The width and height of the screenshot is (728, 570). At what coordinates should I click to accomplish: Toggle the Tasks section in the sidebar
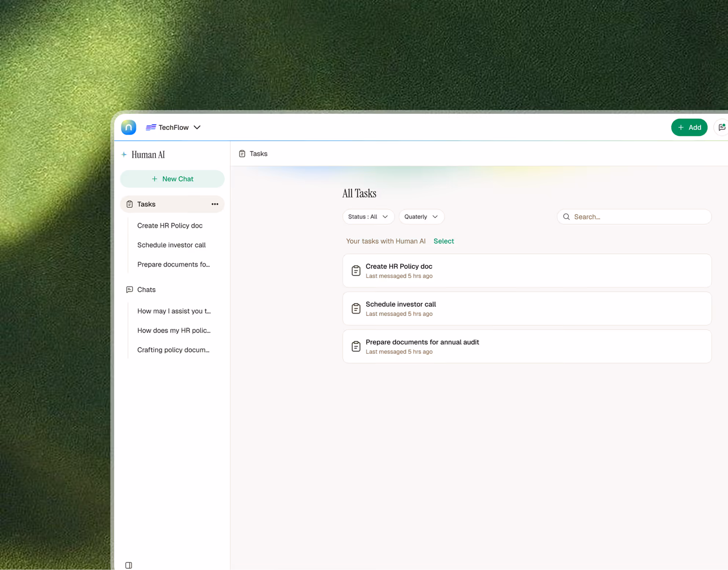(x=146, y=204)
